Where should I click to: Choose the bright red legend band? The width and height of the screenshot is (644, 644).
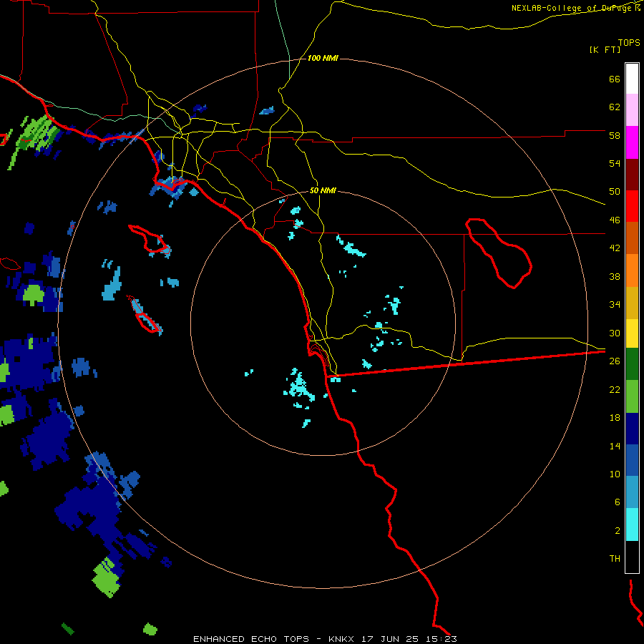tap(632, 206)
